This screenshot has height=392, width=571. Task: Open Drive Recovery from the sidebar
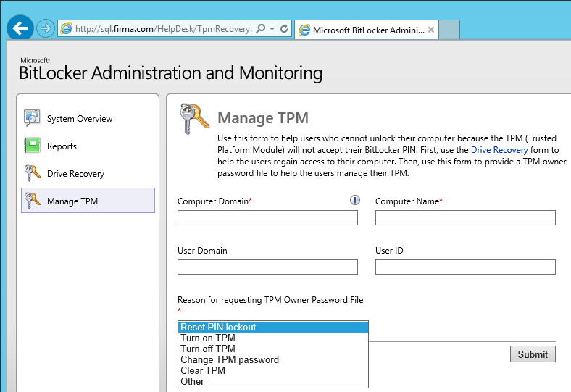point(75,174)
